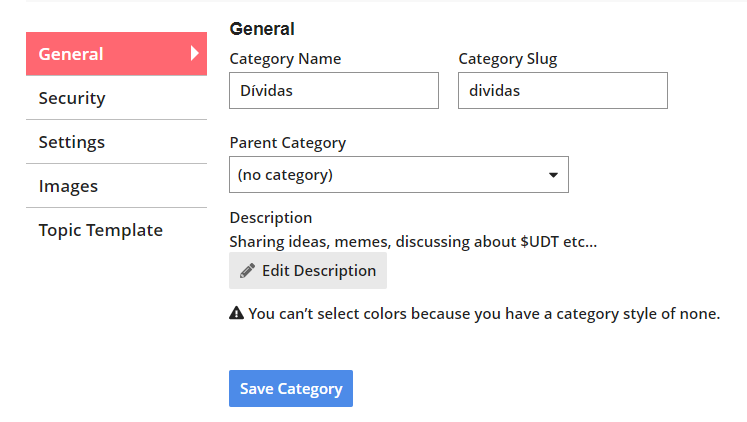Image resolution: width=747 pixels, height=422 pixels.
Task: Click the warning triangle icon
Action: (x=236, y=313)
